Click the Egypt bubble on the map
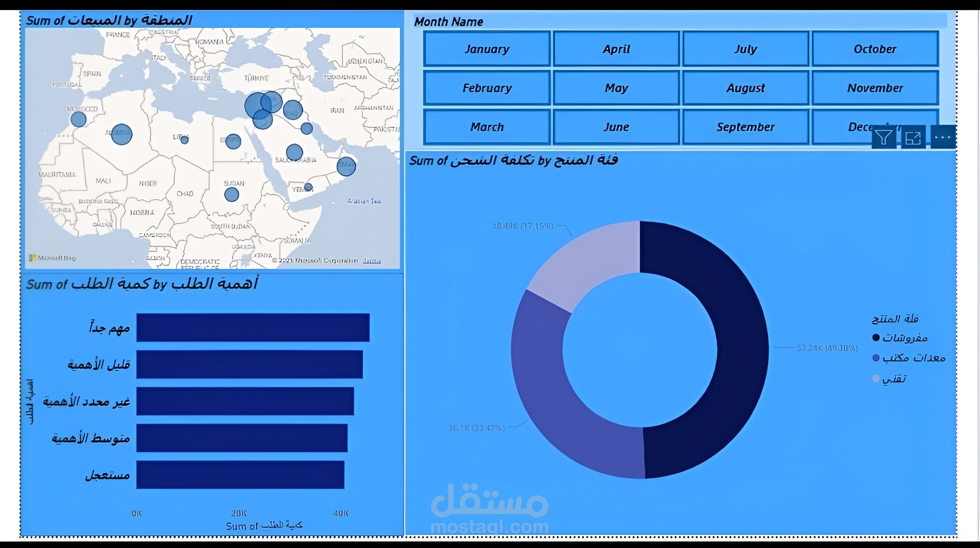Image resolution: width=980 pixels, height=548 pixels. [x=233, y=142]
